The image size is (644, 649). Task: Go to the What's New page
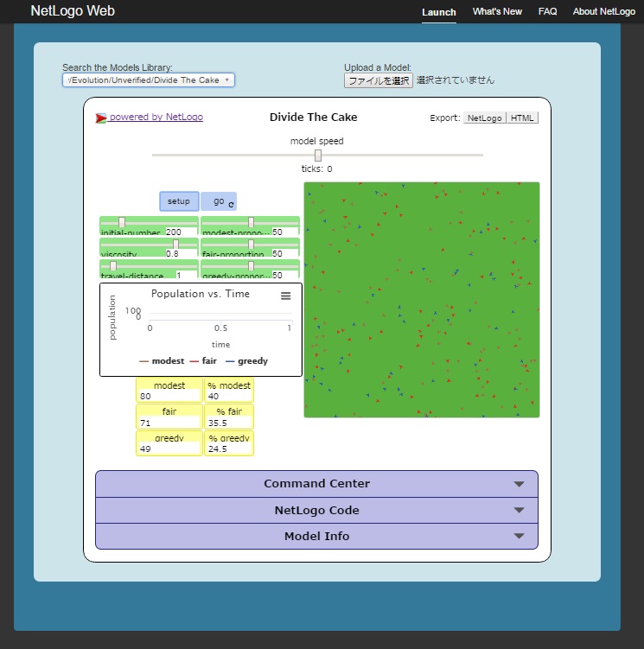point(497,12)
